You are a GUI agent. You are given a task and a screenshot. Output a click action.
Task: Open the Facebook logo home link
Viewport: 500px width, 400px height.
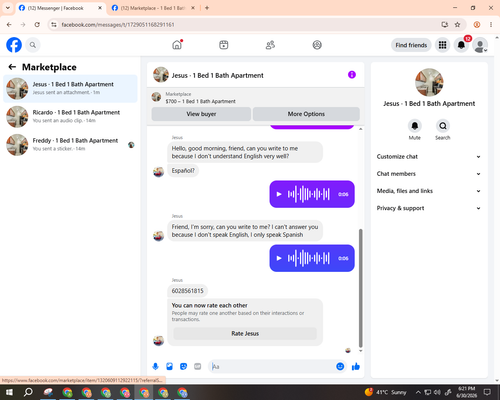pyautogui.click(x=14, y=45)
